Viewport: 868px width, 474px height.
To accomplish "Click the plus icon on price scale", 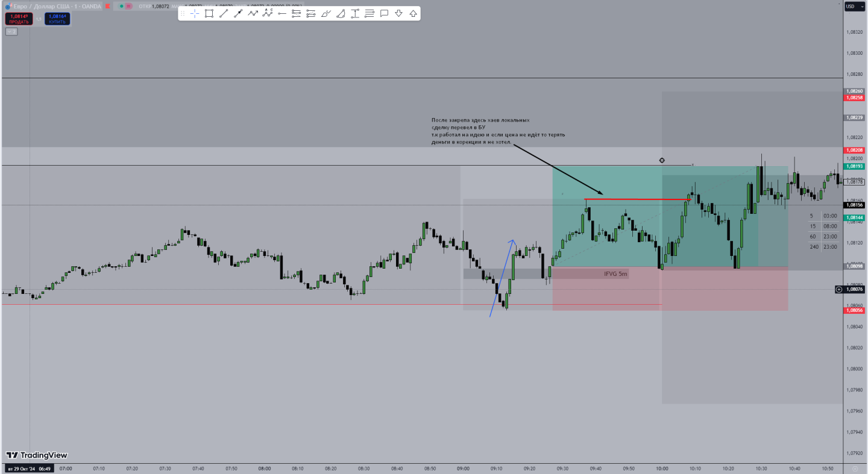I will point(838,290).
